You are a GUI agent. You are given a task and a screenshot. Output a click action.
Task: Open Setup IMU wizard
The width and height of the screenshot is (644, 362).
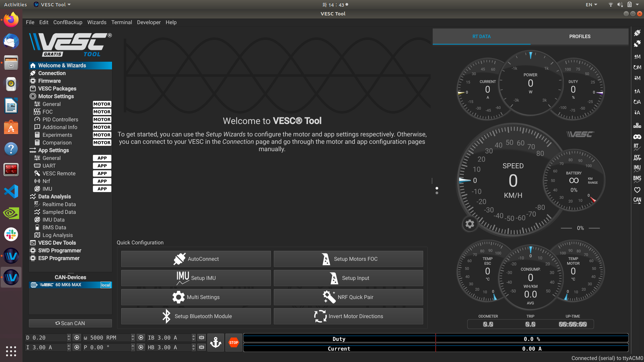196,278
